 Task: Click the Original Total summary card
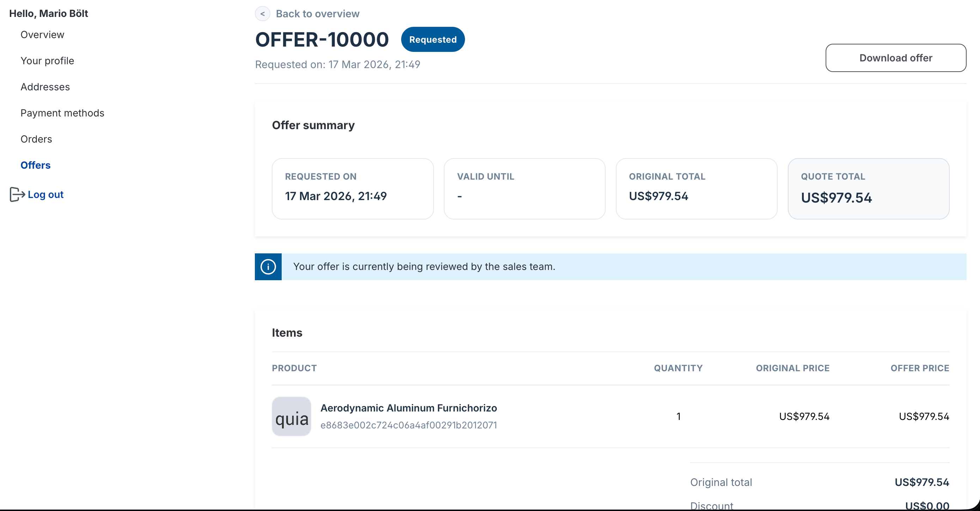point(696,188)
